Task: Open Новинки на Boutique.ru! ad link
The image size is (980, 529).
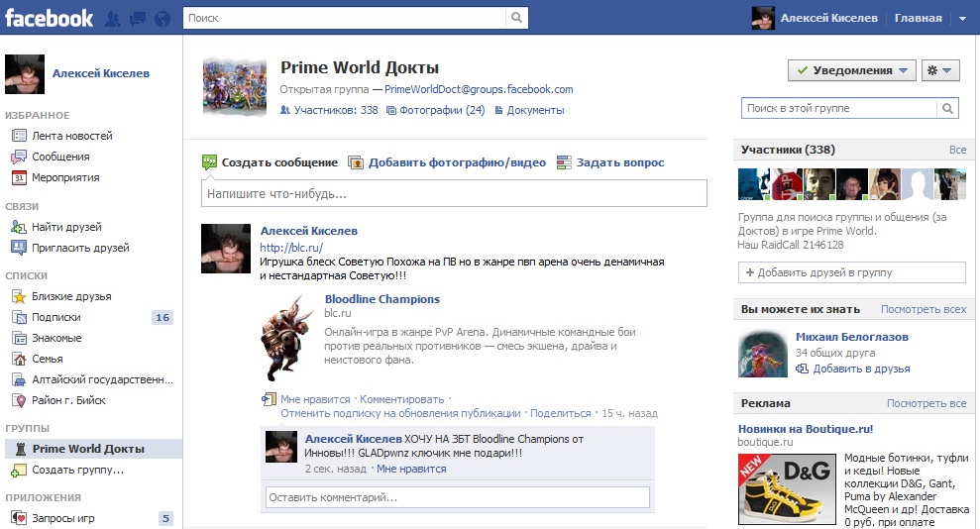Action: (805, 429)
